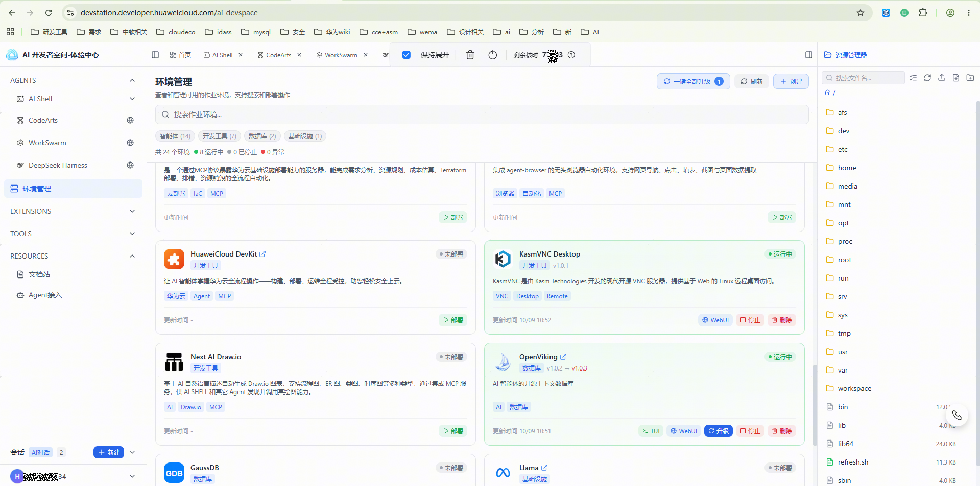Collapse the AGENTS section
This screenshot has width=980, height=486.
point(132,80)
